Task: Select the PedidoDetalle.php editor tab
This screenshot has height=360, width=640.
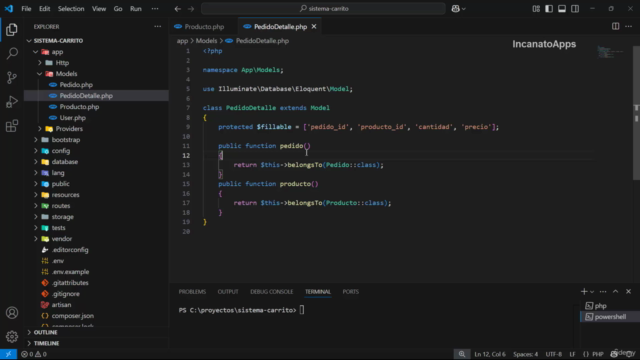Action: (x=280, y=27)
